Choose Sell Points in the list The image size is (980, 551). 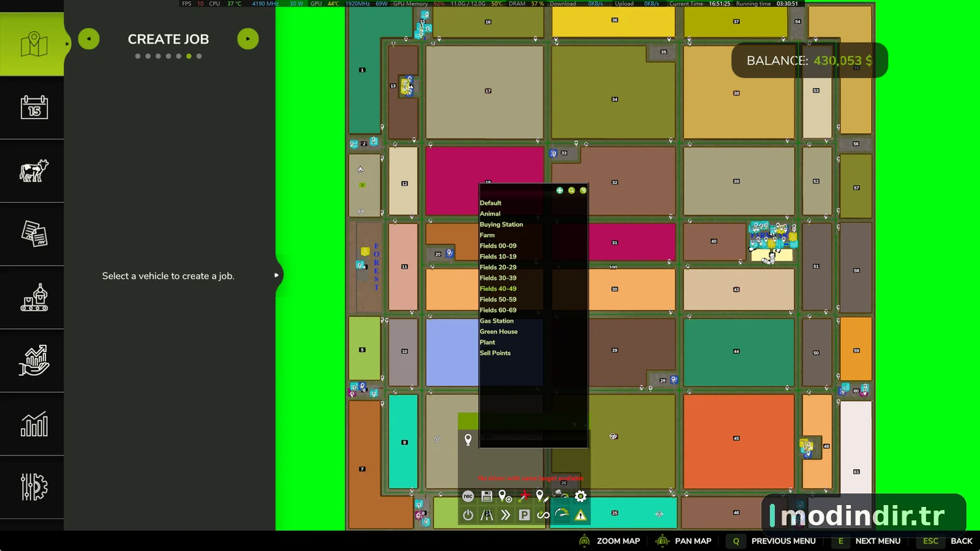495,353
